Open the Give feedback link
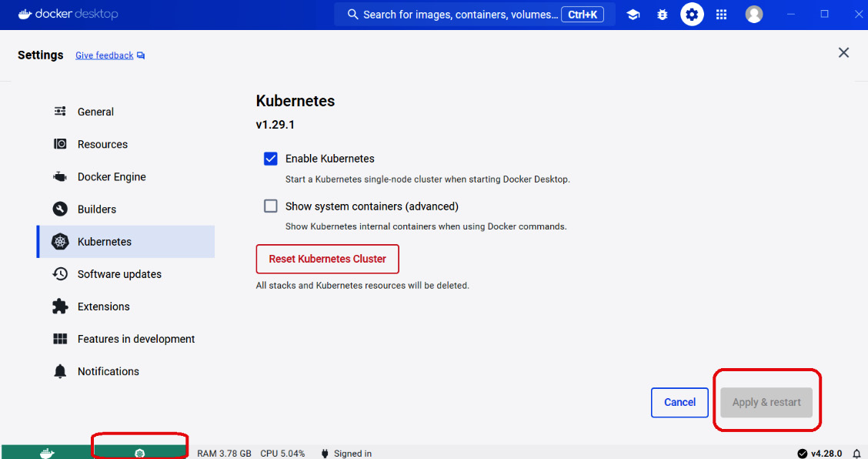The height and width of the screenshot is (459, 868). point(109,55)
